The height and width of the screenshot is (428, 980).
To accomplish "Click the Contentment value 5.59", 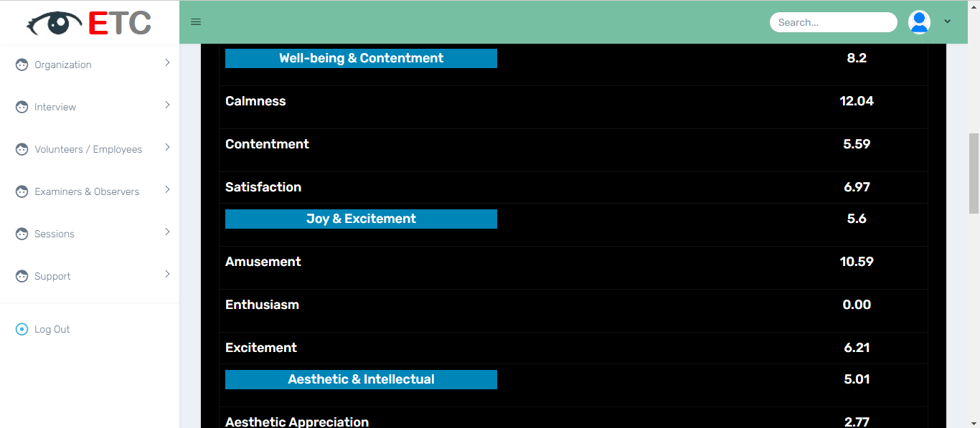I will [857, 144].
